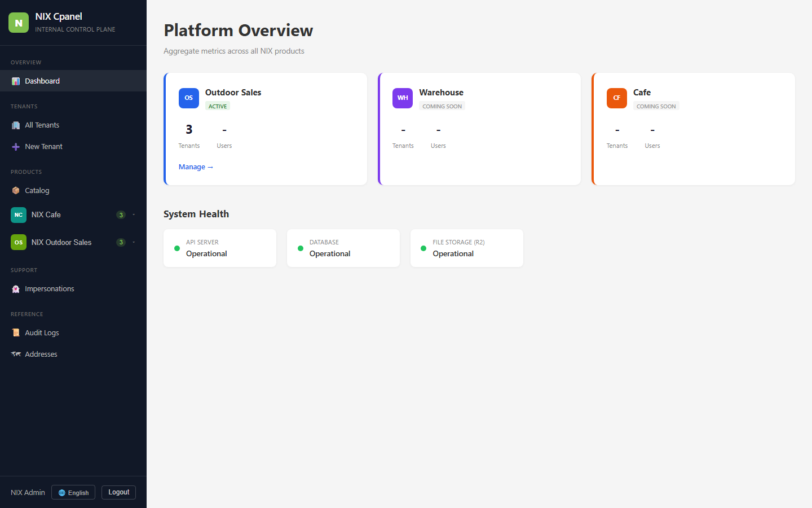Select New Tenant in sidebar
The width and height of the screenshot is (812, 508).
(73, 147)
